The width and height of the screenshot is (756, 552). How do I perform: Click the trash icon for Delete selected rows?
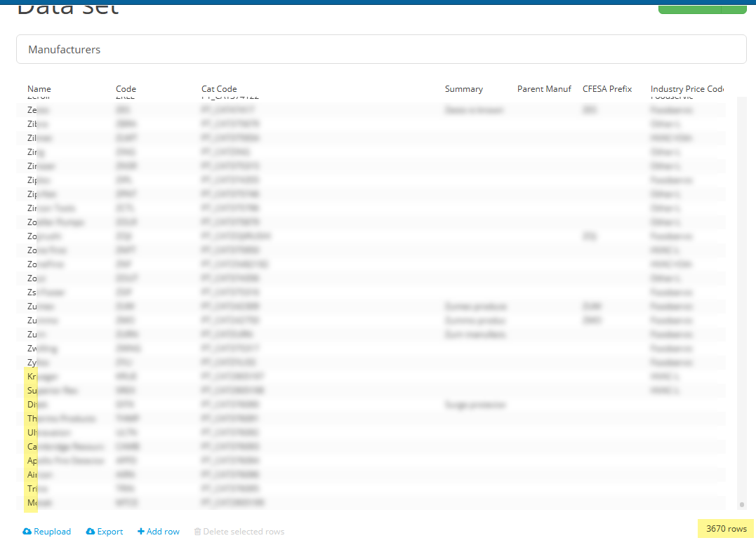click(197, 532)
